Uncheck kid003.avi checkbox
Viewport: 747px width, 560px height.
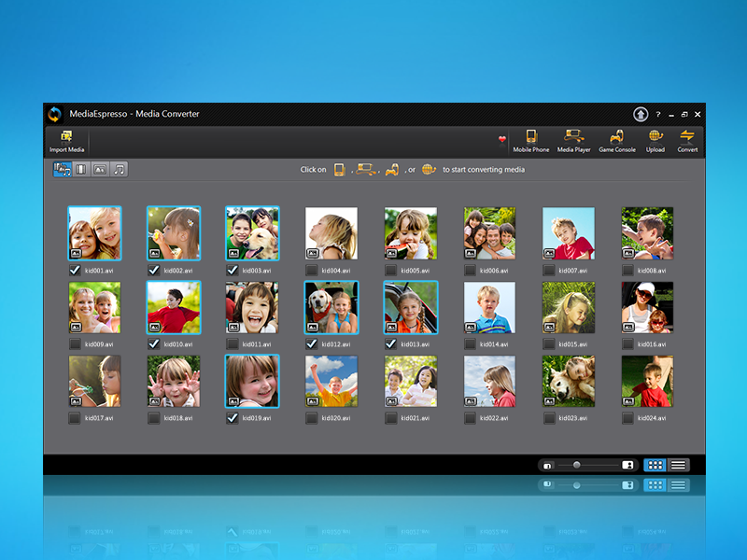pos(232,270)
